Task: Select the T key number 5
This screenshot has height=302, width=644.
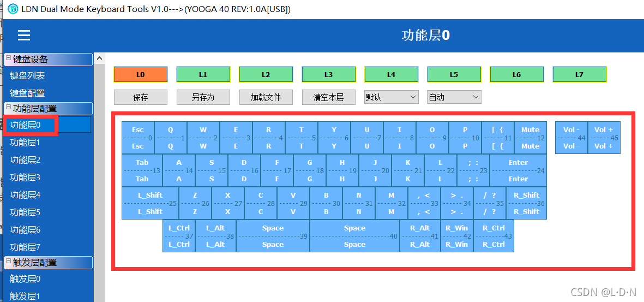Action: pyautogui.click(x=302, y=138)
